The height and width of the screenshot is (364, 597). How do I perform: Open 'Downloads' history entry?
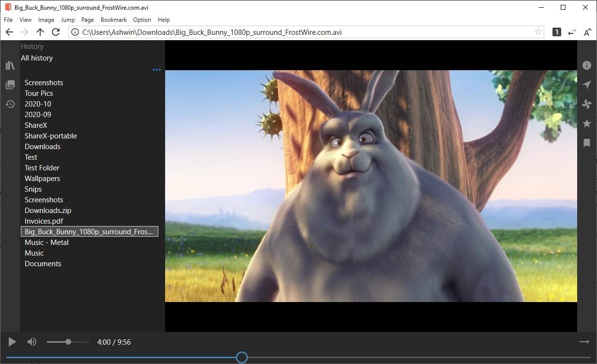pyautogui.click(x=43, y=147)
